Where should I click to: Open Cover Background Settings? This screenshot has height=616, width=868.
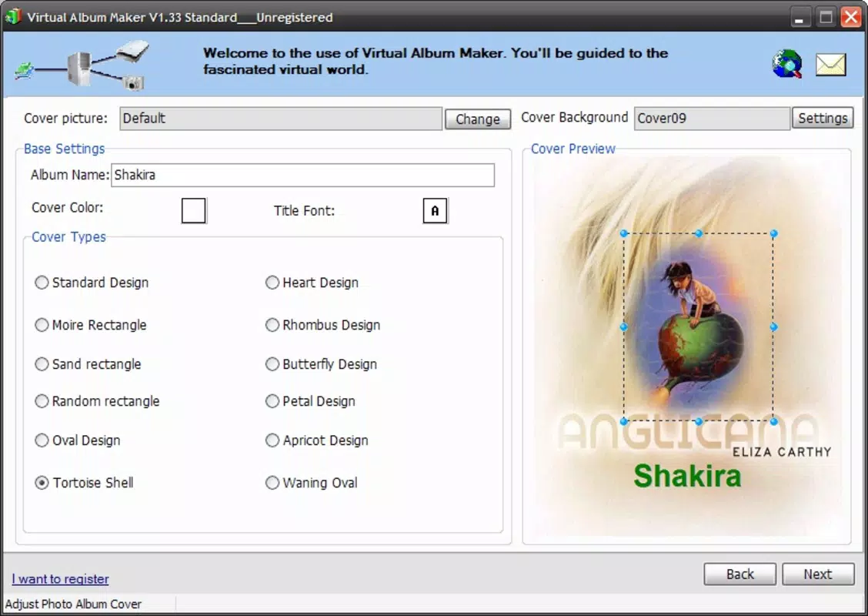(x=823, y=118)
